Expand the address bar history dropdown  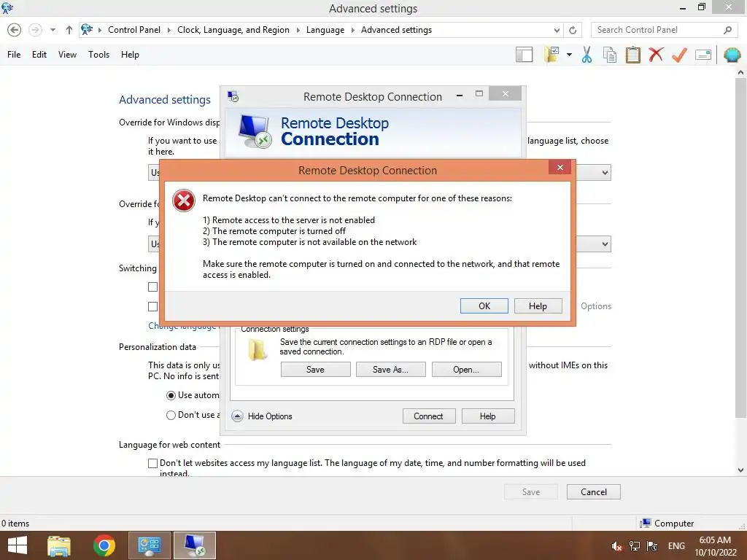(557, 30)
